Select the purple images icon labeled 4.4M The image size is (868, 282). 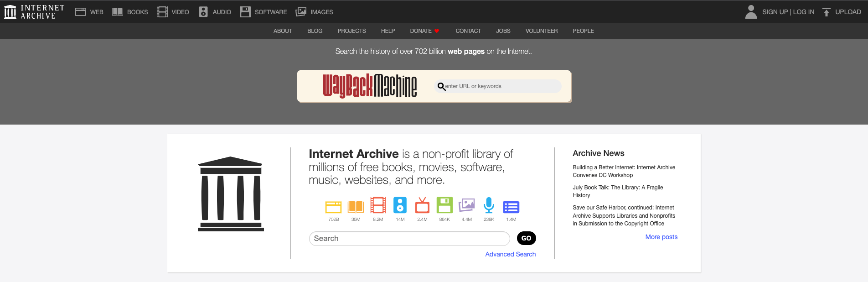tap(466, 205)
